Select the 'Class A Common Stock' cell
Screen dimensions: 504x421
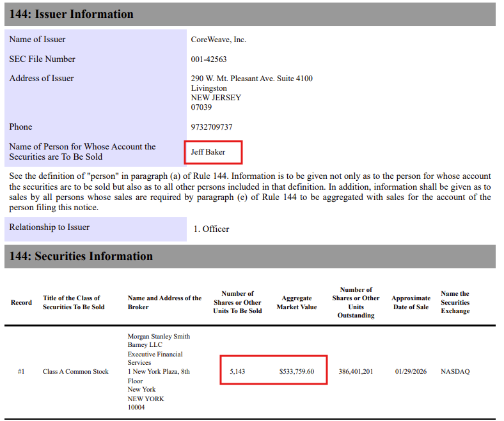[x=75, y=372]
